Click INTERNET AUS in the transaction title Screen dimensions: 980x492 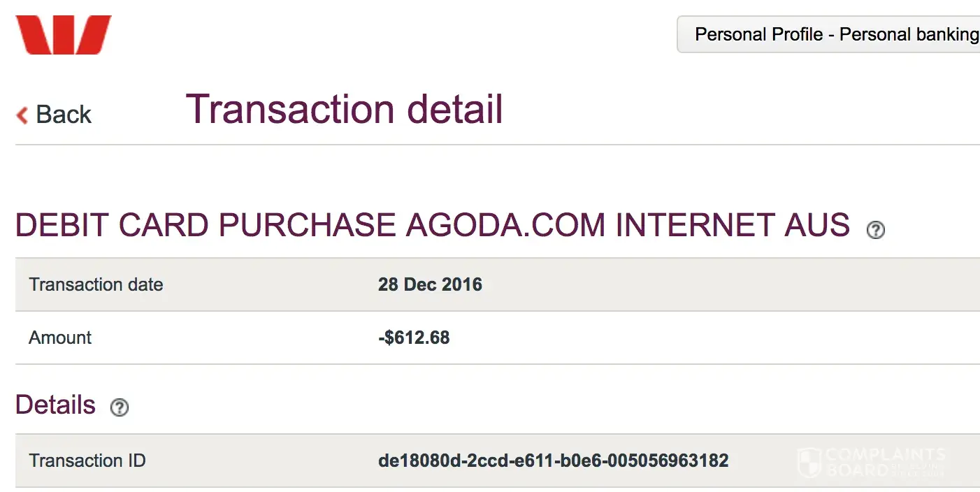tap(733, 226)
